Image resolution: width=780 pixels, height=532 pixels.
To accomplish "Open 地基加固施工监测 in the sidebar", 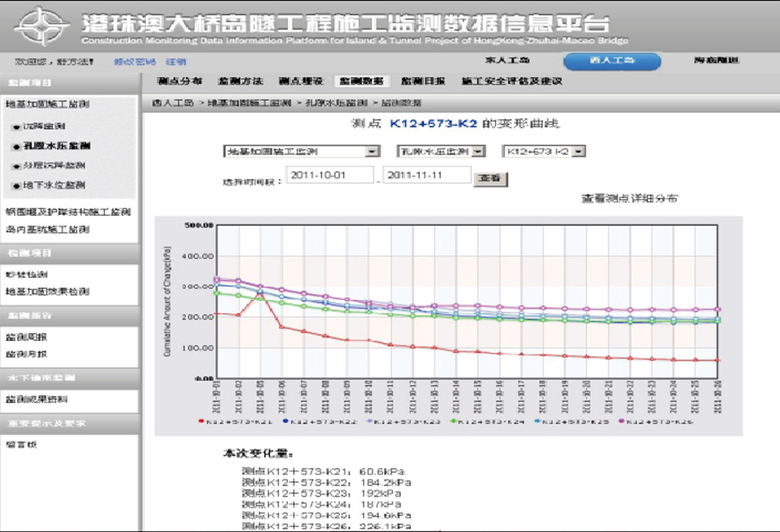I will pyautogui.click(x=47, y=104).
